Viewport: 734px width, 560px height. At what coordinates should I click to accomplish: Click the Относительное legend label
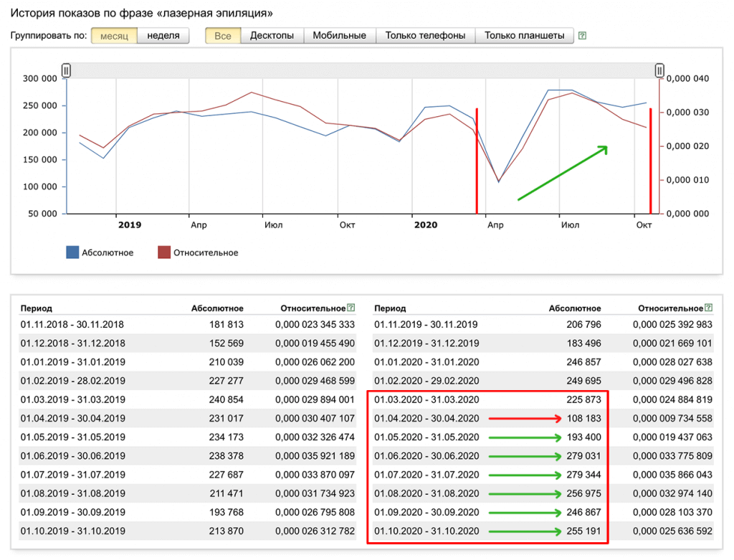coord(206,253)
